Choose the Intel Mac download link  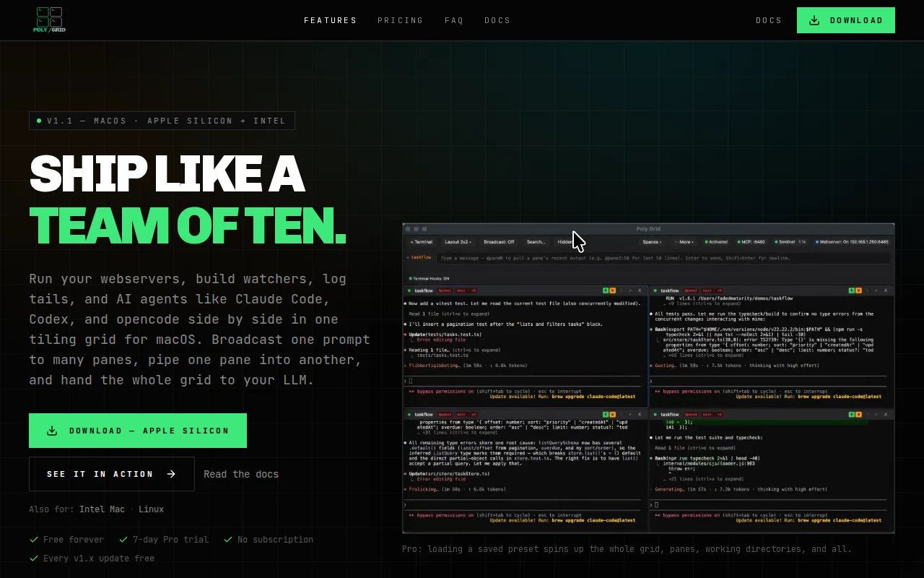click(x=102, y=509)
